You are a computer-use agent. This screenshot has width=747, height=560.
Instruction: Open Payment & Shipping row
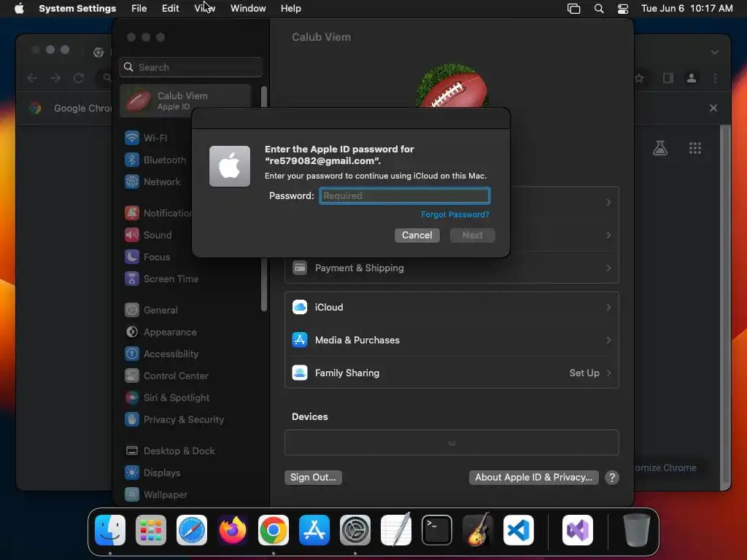pyautogui.click(x=451, y=268)
